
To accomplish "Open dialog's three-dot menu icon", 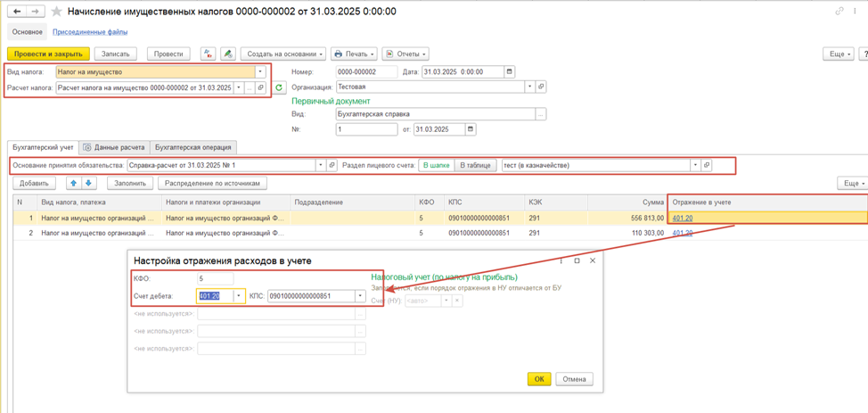I will click(x=561, y=260).
